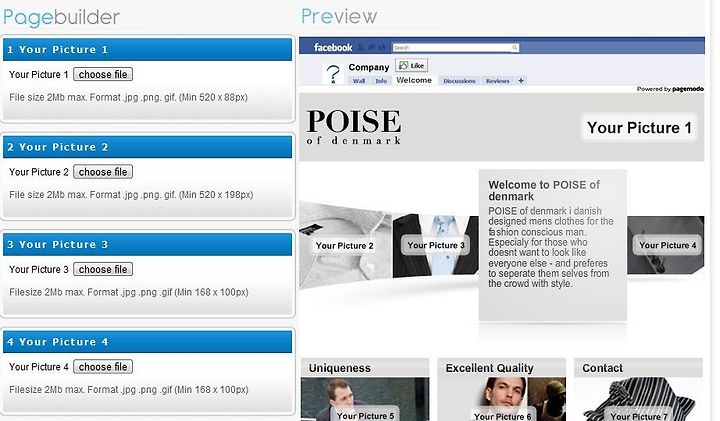Open the Discussions tab in preview

pyautogui.click(x=459, y=81)
